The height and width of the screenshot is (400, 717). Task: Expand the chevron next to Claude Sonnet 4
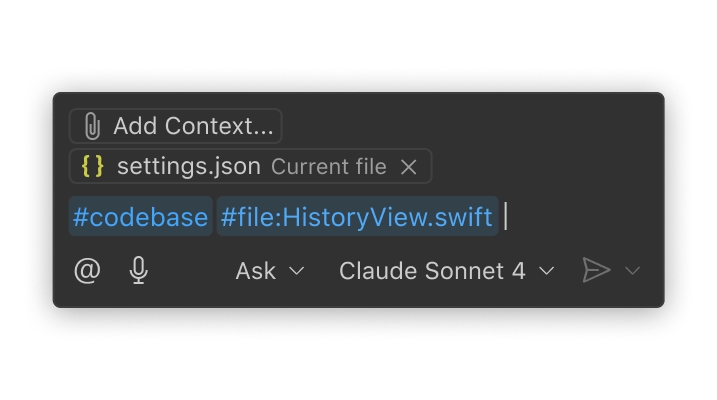tap(546, 271)
